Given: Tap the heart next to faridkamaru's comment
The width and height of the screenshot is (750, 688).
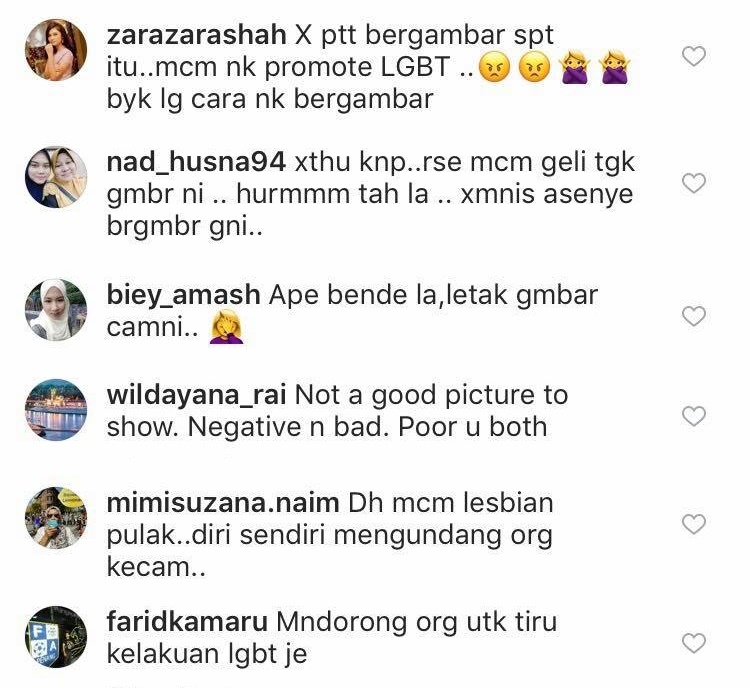Looking at the screenshot, I should [694, 643].
